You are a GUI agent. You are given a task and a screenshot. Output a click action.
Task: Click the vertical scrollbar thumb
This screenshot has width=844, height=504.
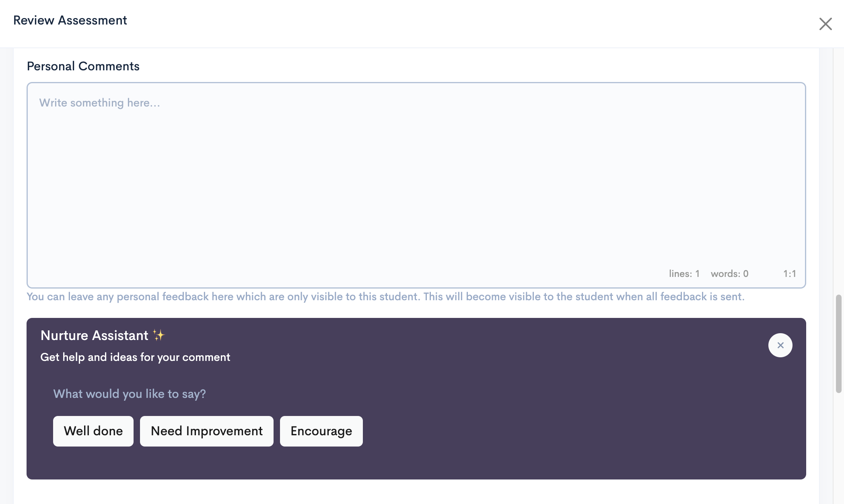[x=838, y=344]
